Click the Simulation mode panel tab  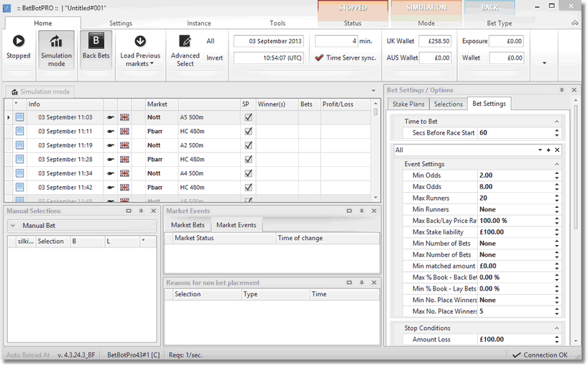40,91
